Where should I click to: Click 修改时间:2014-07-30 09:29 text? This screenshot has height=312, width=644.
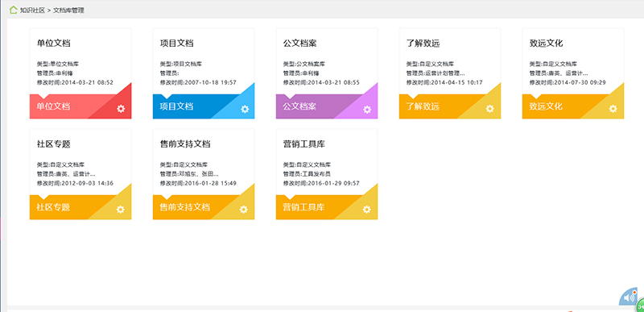tap(568, 82)
